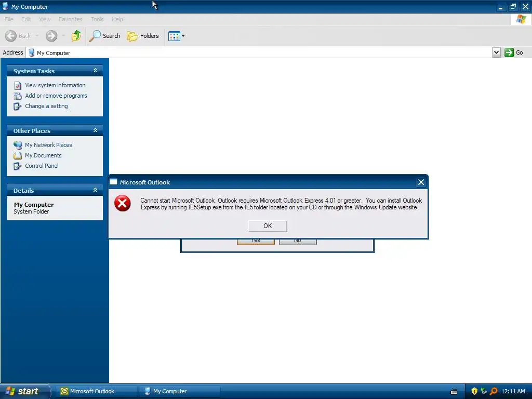Click View system information link

pos(55,85)
